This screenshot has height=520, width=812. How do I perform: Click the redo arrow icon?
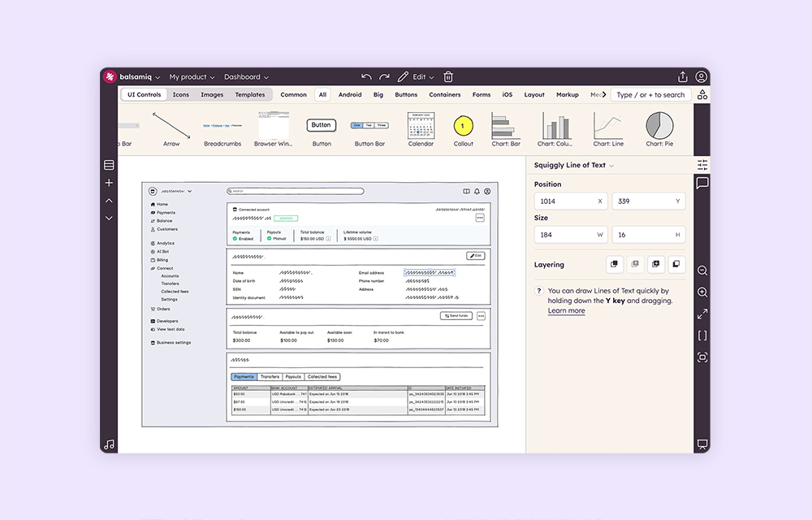coord(383,76)
